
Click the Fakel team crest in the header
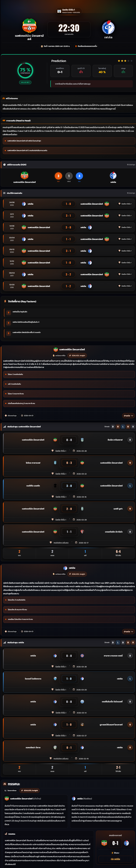click(x=108, y=27)
